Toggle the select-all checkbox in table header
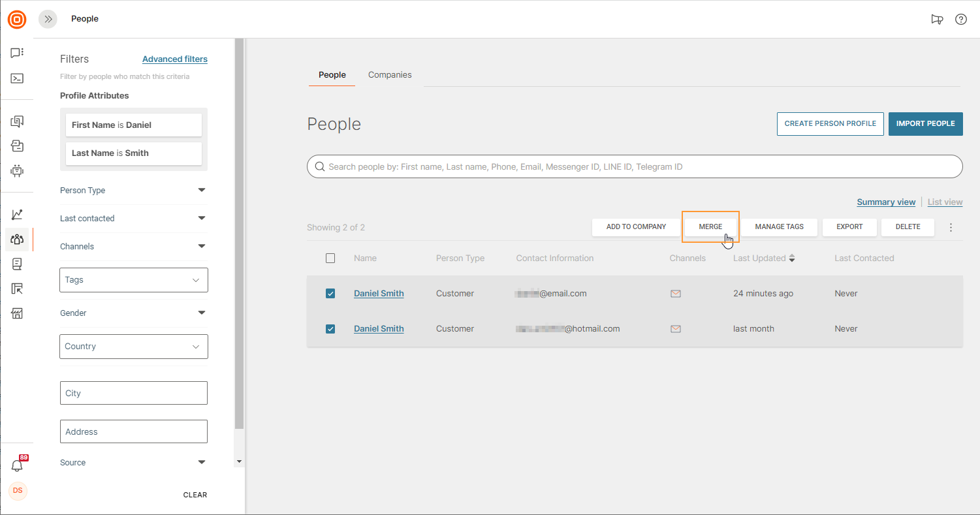This screenshot has width=980, height=515. (x=330, y=258)
